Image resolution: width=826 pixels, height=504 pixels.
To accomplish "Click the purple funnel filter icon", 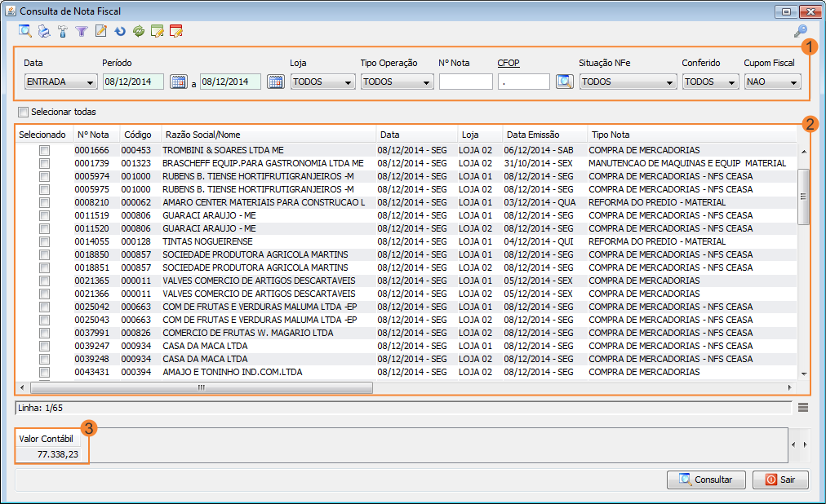I will pos(81,32).
